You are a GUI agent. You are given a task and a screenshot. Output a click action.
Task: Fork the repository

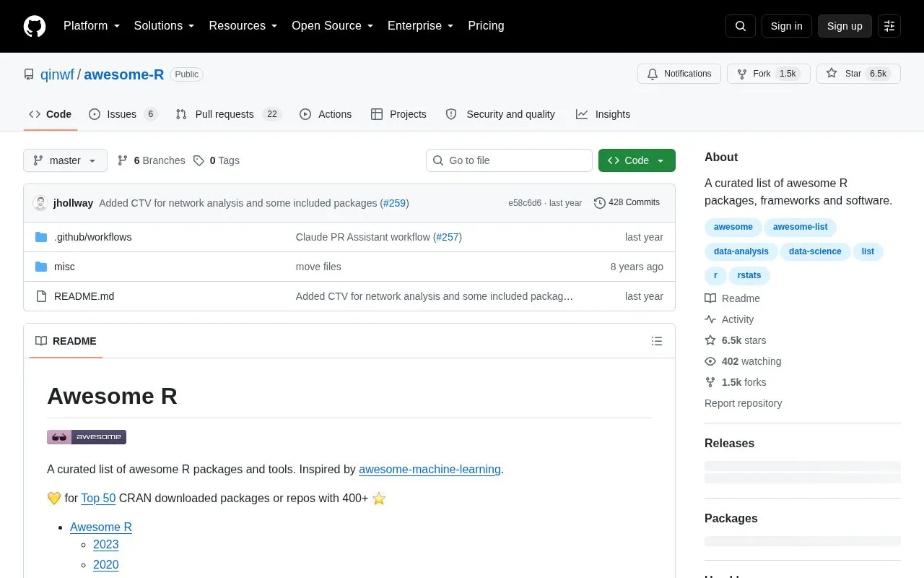point(768,74)
